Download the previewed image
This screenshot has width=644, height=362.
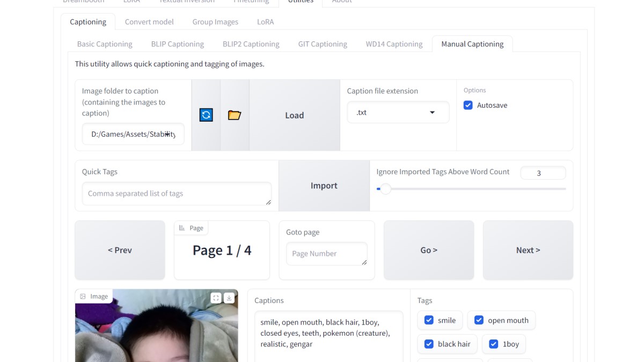pyautogui.click(x=229, y=298)
